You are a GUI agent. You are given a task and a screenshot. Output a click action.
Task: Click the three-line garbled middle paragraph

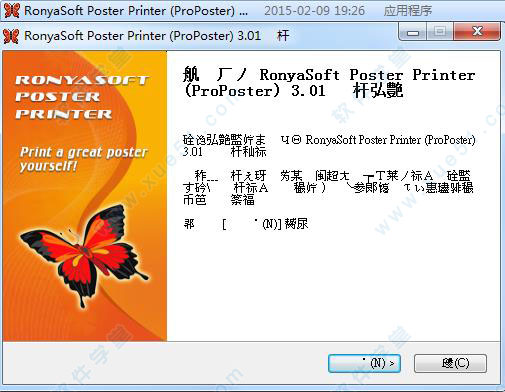click(328, 187)
